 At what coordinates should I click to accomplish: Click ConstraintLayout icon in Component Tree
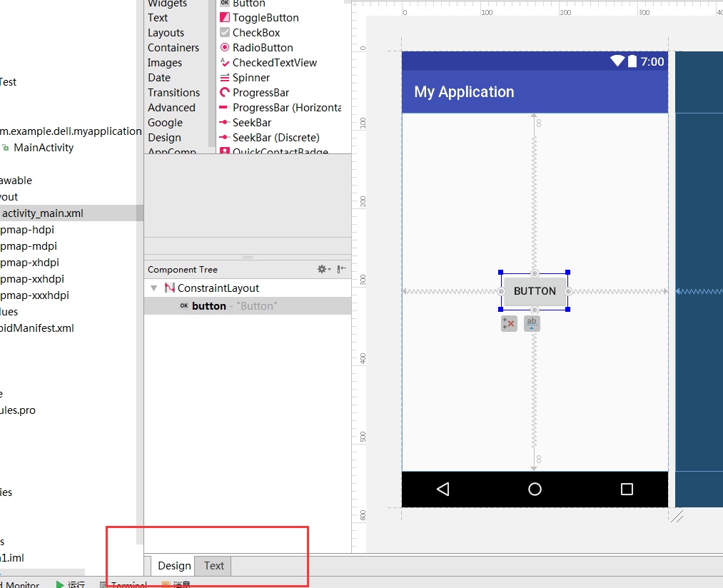click(170, 288)
